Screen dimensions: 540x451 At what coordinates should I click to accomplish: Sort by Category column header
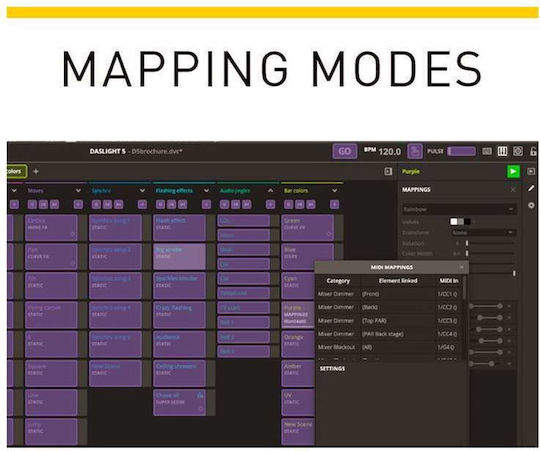(x=338, y=281)
